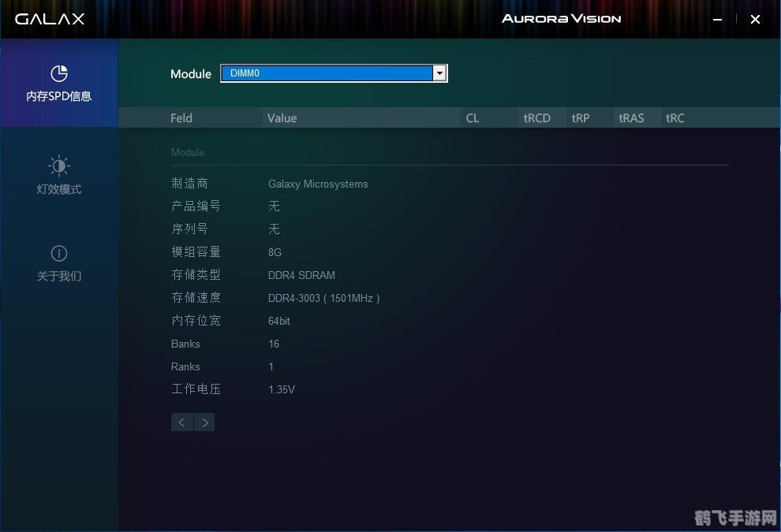Click the tRCD column header

[537, 117]
